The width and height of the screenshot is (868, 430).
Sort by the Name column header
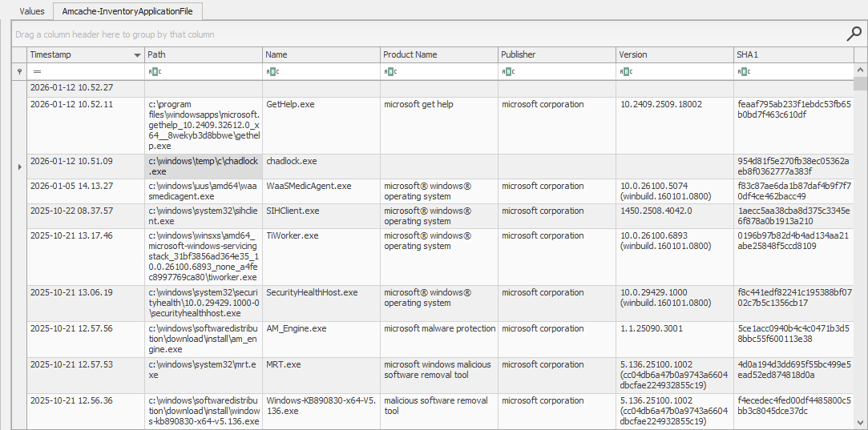[321, 54]
